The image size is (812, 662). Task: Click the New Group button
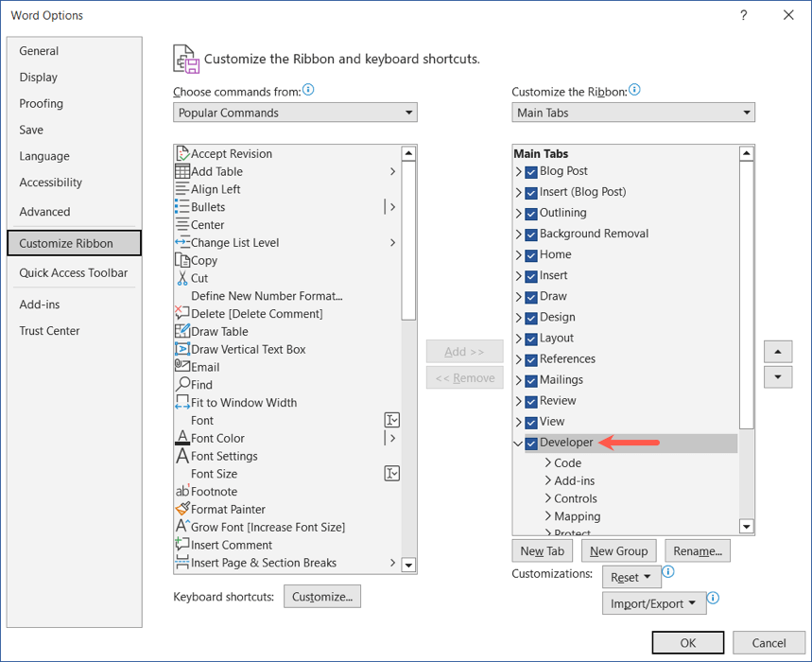pos(619,551)
